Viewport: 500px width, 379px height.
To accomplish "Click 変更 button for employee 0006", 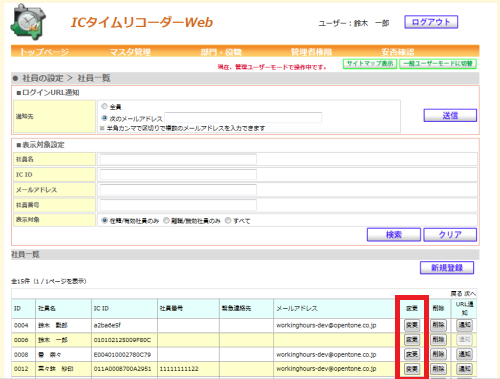I will coord(412,340).
